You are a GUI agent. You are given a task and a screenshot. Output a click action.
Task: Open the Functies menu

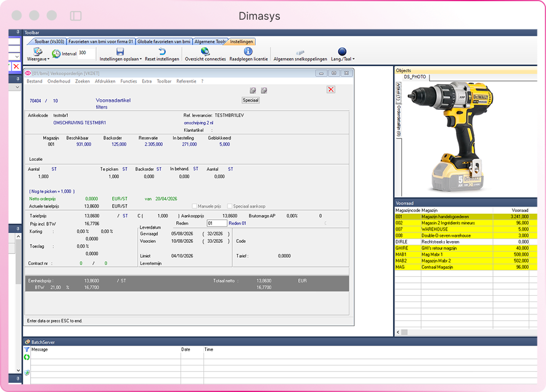pyautogui.click(x=129, y=81)
